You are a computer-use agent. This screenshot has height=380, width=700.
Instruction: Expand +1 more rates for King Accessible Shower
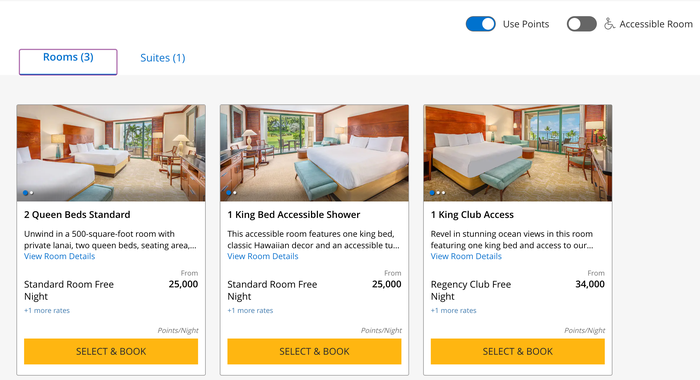pos(250,310)
